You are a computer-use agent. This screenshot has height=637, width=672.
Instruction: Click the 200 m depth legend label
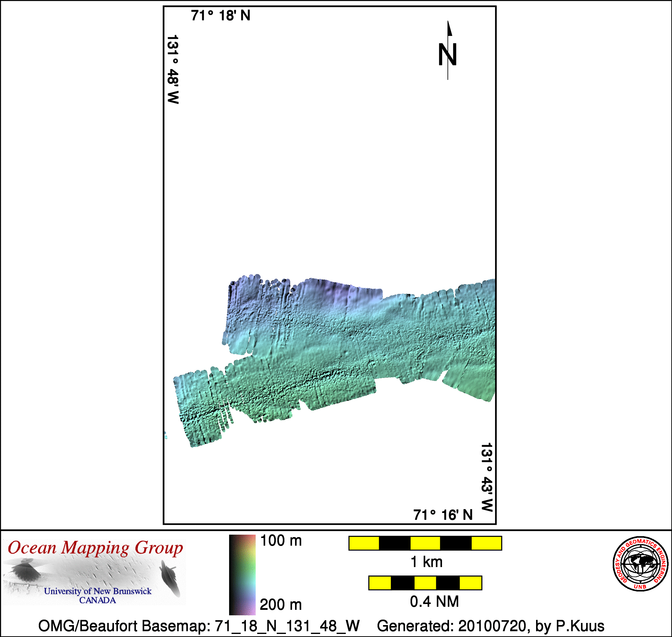[x=281, y=605]
